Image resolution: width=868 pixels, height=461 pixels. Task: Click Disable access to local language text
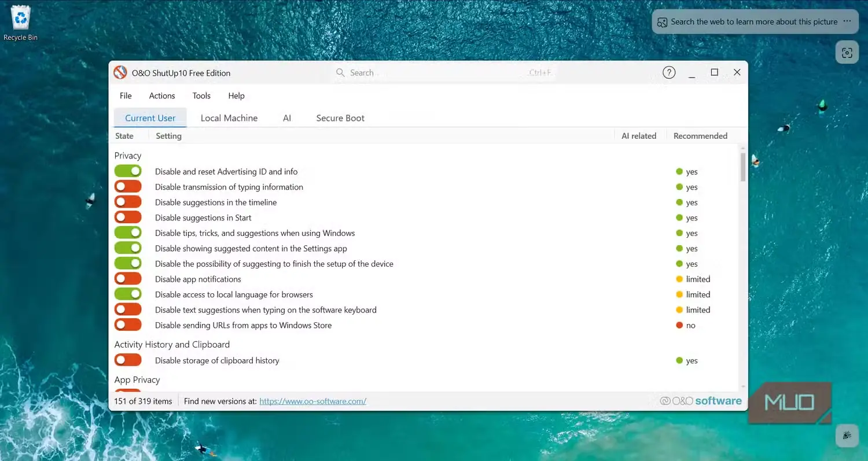234,294
